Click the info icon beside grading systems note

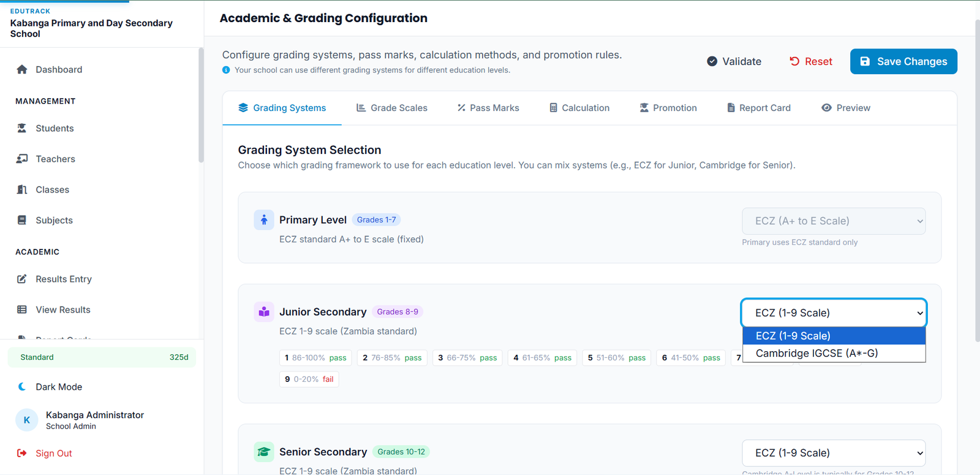226,70
